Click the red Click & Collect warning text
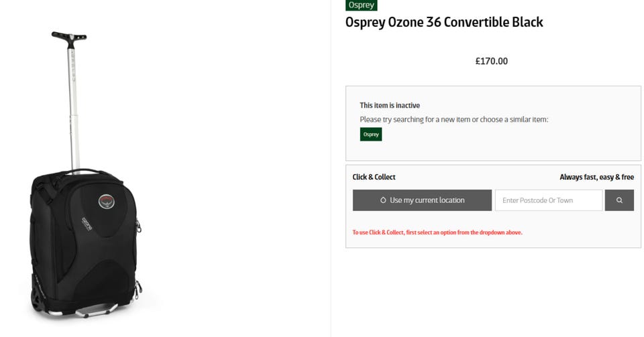The width and height of the screenshot is (644, 337). [x=437, y=232]
